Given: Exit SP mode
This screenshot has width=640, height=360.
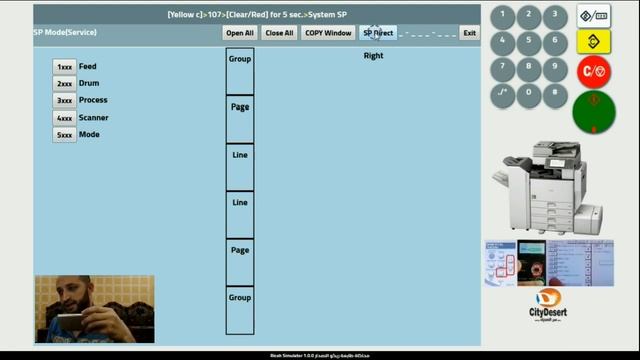Looking at the screenshot, I should 469,33.
